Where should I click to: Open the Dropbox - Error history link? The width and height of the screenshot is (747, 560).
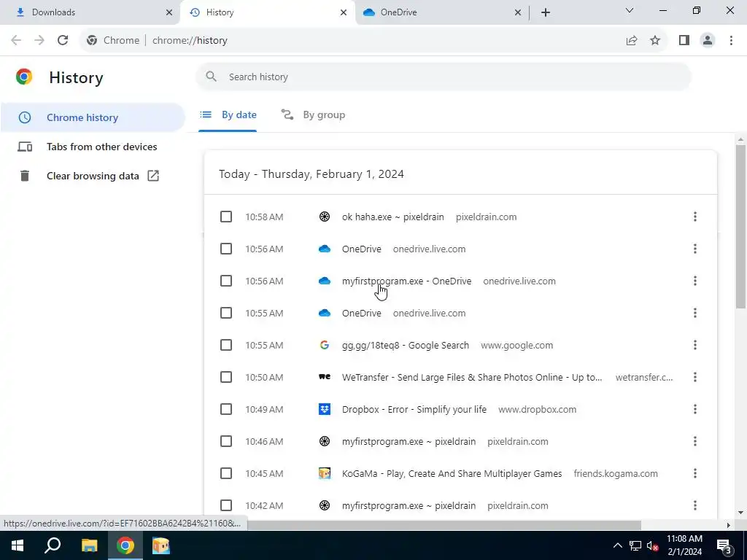tap(414, 409)
